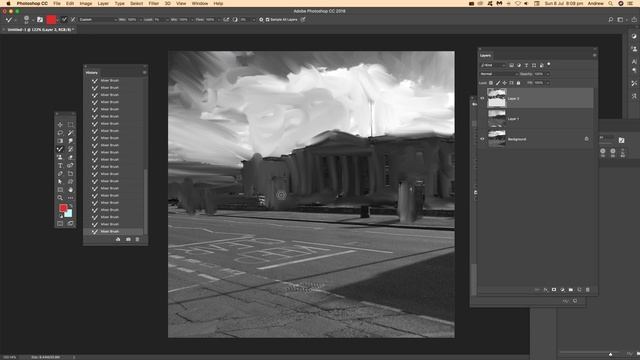Open the Wet percentage dropdown arrow
Image resolution: width=640 pixels, height=360 pixels.
click(140, 20)
